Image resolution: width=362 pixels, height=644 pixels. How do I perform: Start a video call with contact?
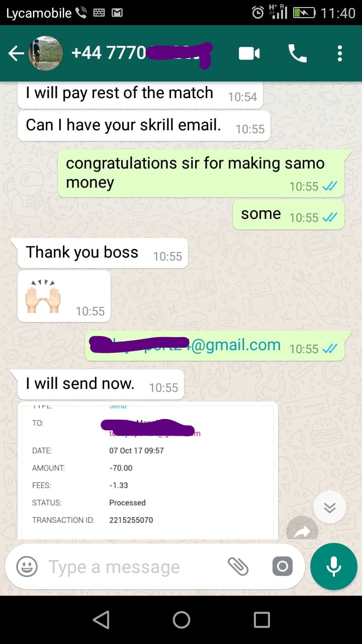[249, 53]
